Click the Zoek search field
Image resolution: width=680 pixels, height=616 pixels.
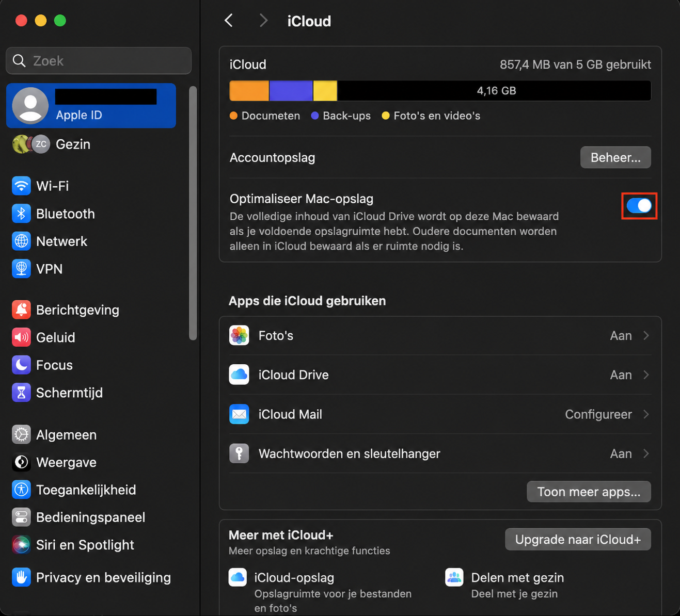click(x=99, y=61)
